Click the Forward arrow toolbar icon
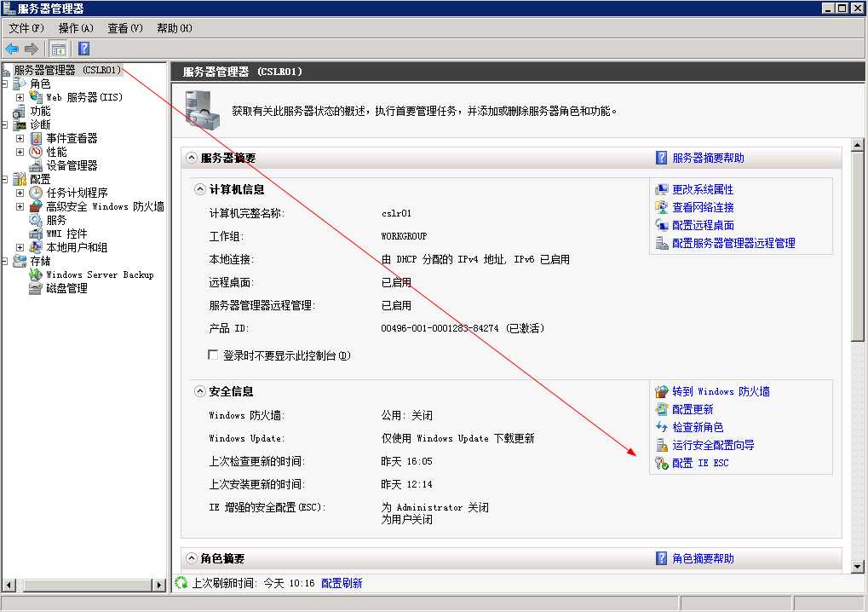The width and height of the screenshot is (868, 612). (x=31, y=49)
